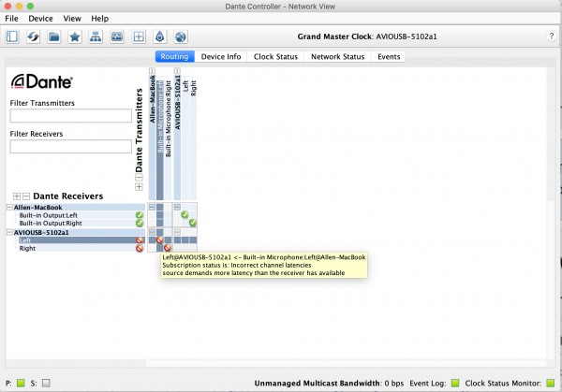The height and width of the screenshot is (392, 562).
Task: Click the AVIOUSB-5102a1 transmitter column label
Action: (x=177, y=102)
